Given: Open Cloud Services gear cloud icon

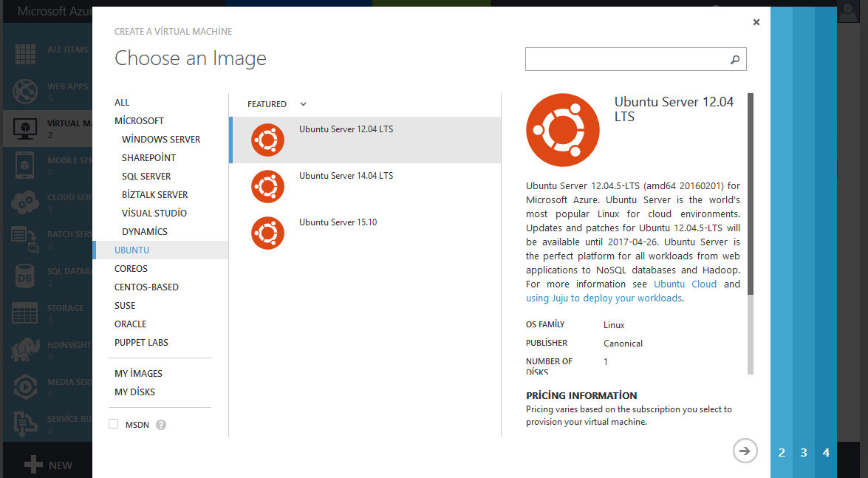Looking at the screenshot, I should pyautogui.click(x=24, y=202).
